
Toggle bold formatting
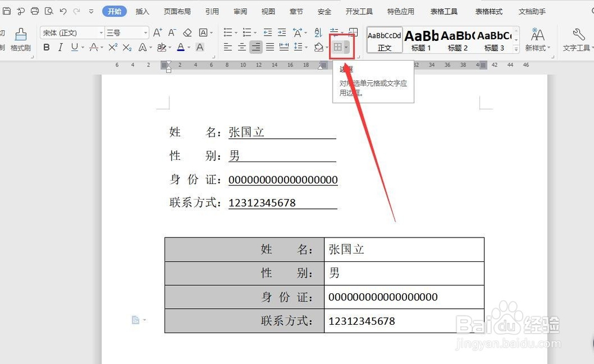[46, 48]
